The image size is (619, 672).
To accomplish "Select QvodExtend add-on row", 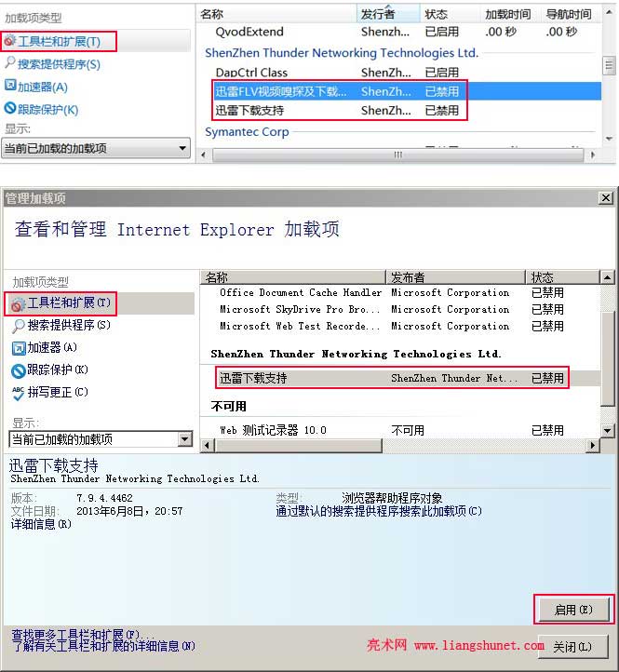I will pyautogui.click(x=398, y=32).
